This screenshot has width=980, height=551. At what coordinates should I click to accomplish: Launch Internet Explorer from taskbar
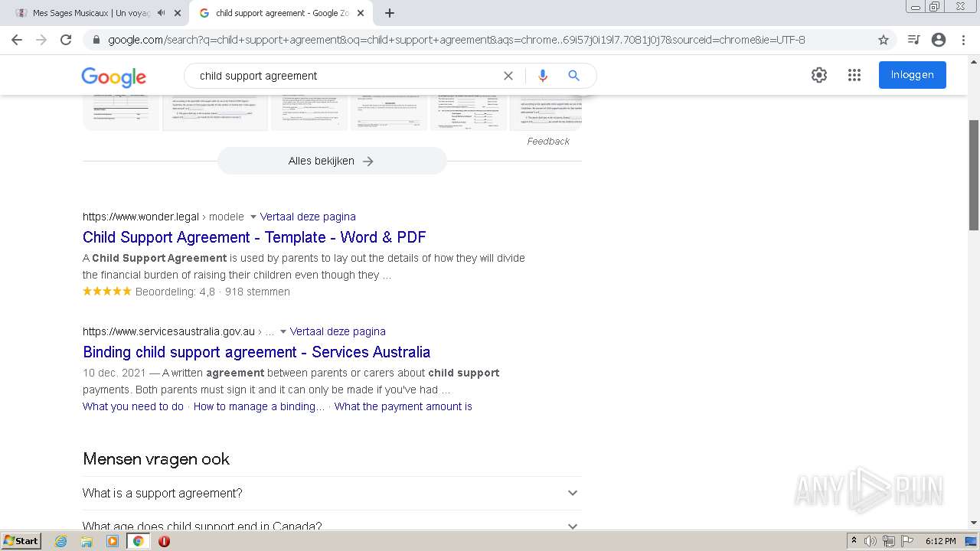60,541
